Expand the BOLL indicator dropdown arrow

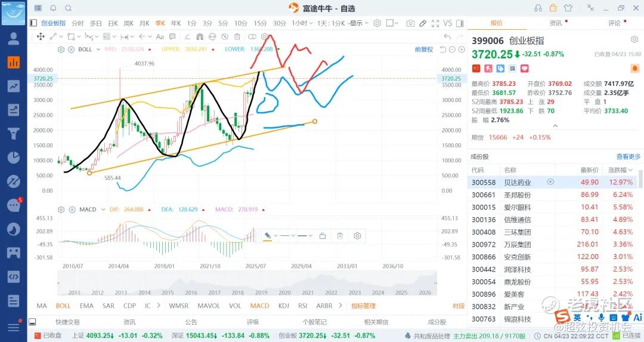pos(98,50)
